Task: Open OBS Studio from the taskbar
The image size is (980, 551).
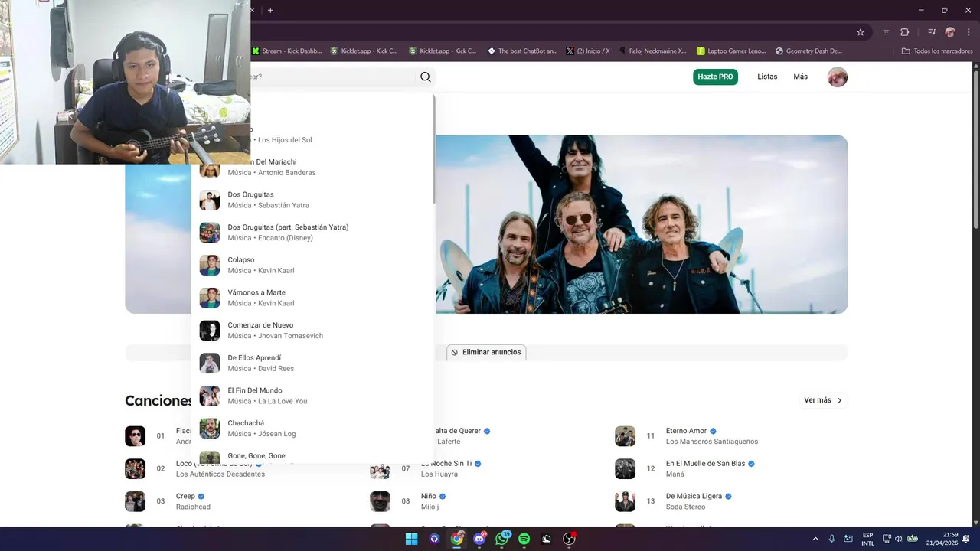Action: click(x=569, y=539)
